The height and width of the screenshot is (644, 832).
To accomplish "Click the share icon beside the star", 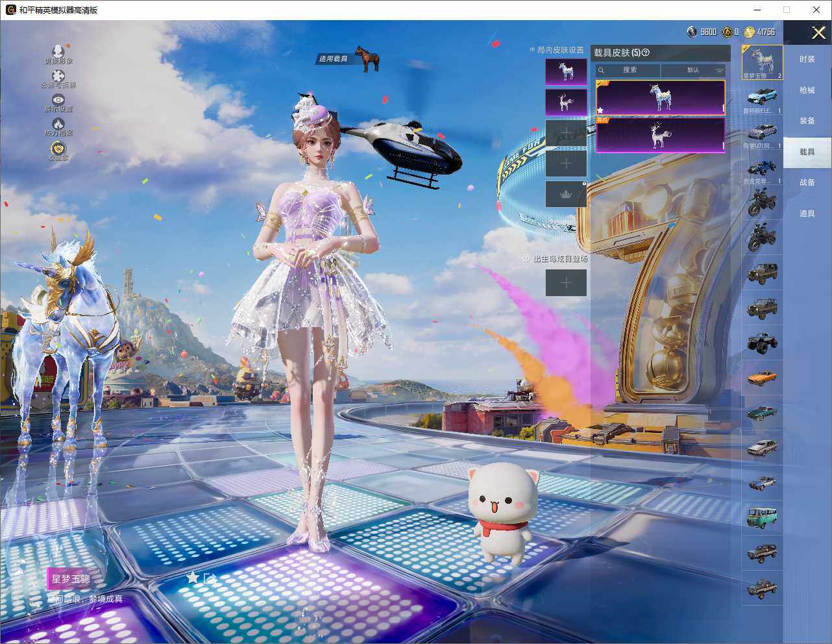I will click(210, 578).
